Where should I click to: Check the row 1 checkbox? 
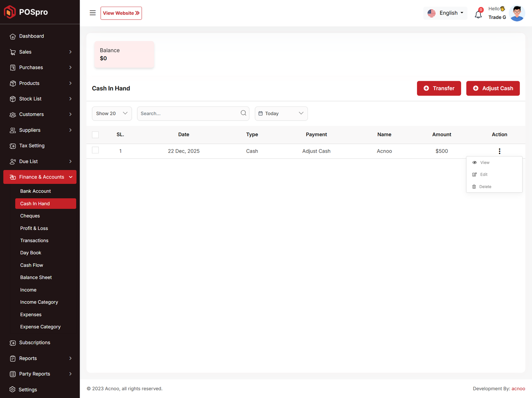click(x=95, y=150)
